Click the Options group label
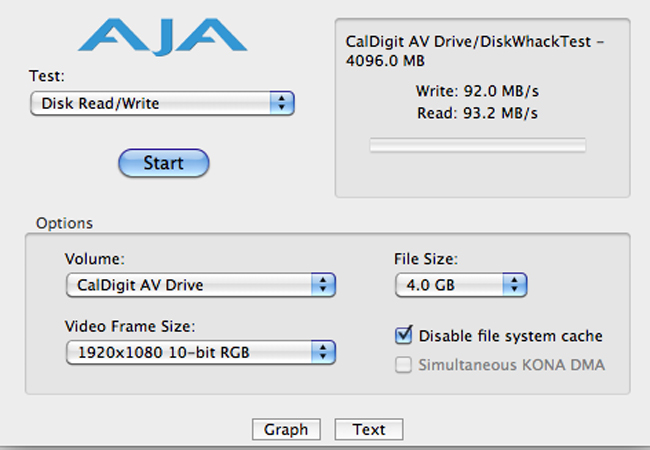Image resolution: width=650 pixels, height=450 pixels. click(x=64, y=223)
